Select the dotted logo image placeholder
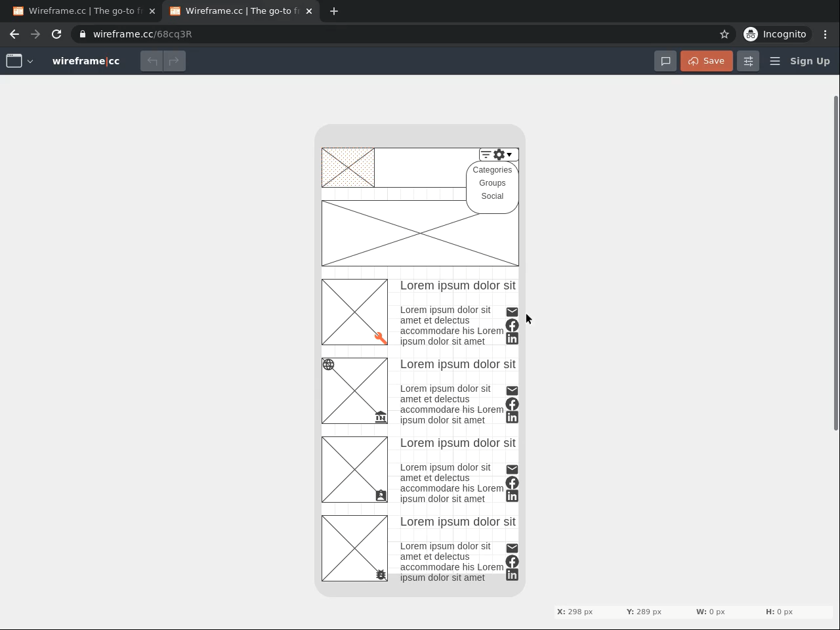This screenshot has width=840, height=630. pyautogui.click(x=348, y=167)
